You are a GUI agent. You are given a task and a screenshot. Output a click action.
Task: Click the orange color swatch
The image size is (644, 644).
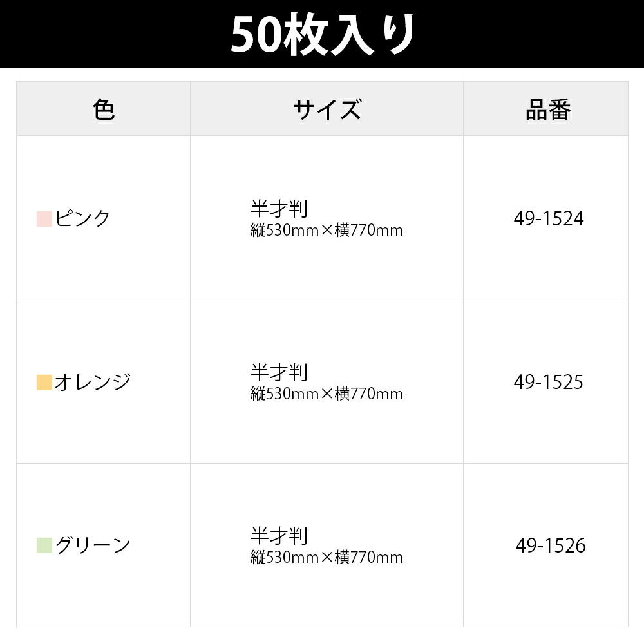(44, 383)
